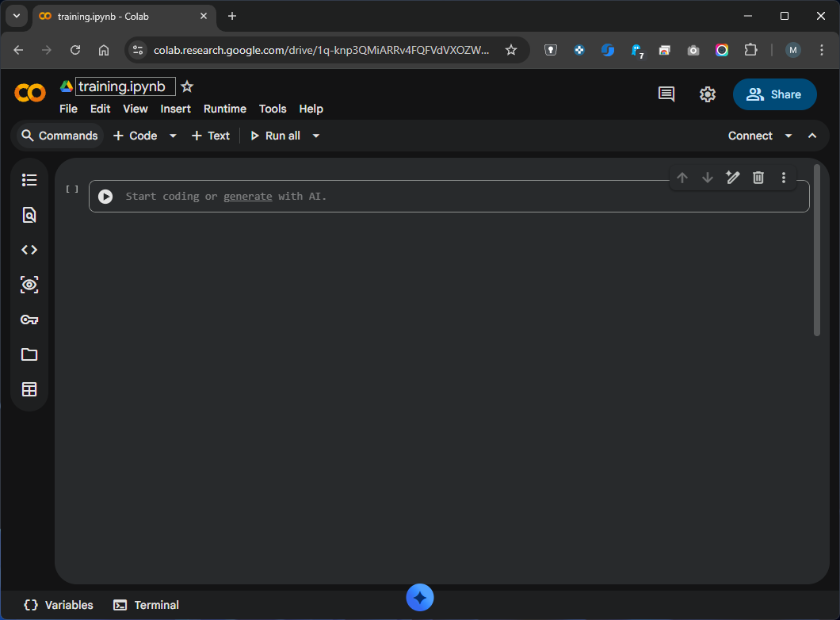This screenshot has width=840, height=620.
Task: Open the Table of contents sidebar icon
Action: click(29, 180)
